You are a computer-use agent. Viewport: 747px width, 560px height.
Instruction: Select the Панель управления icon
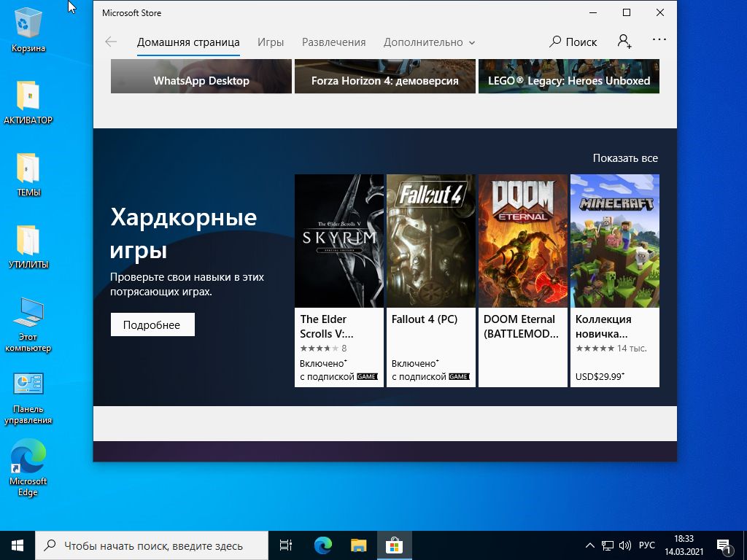pyautogui.click(x=28, y=398)
